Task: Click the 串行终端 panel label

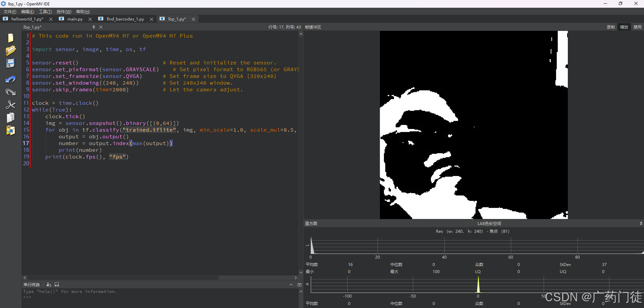Action: (31, 284)
